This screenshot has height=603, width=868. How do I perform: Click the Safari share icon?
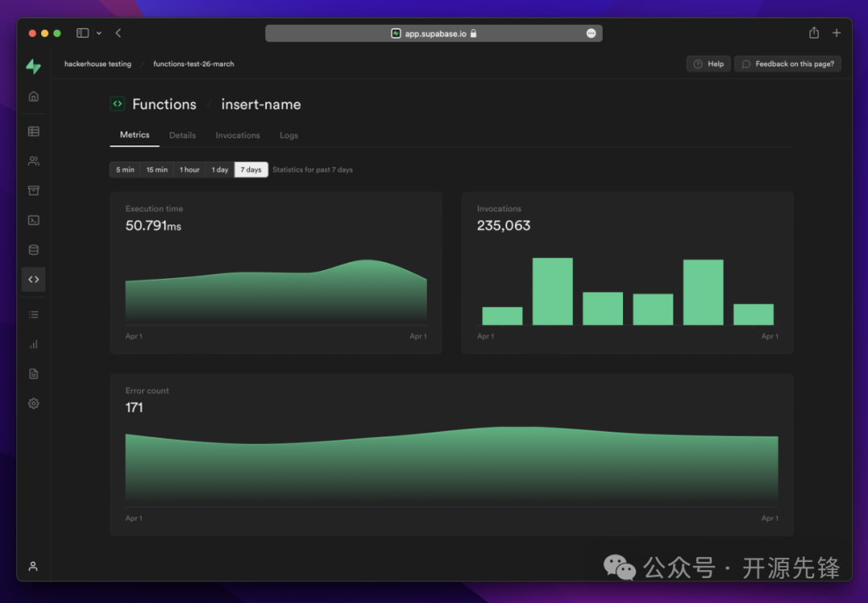point(813,33)
